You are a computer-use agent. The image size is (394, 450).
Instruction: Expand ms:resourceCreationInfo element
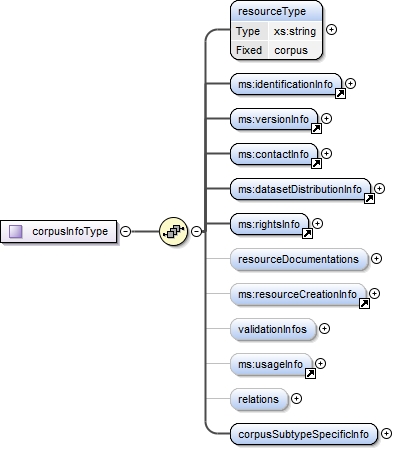click(374, 293)
